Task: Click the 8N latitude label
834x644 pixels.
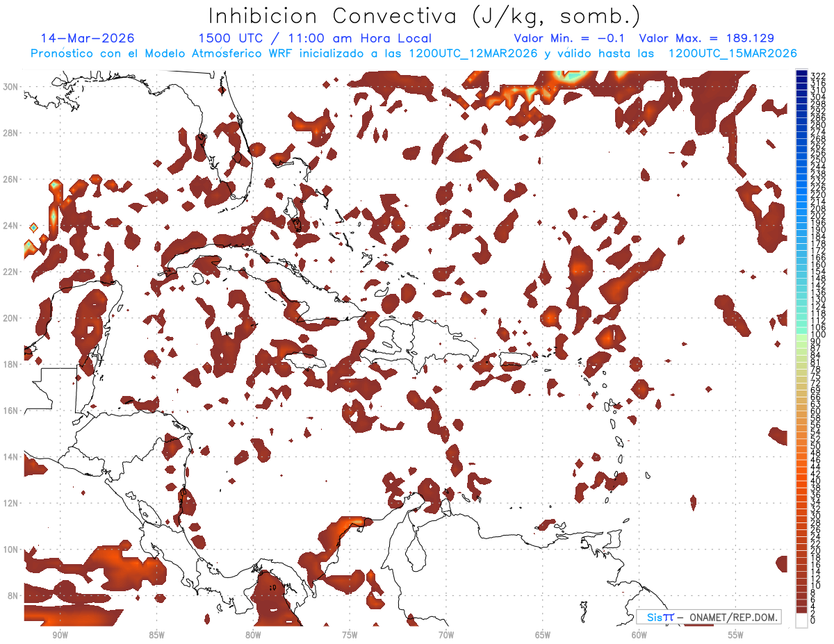Action: point(14,595)
